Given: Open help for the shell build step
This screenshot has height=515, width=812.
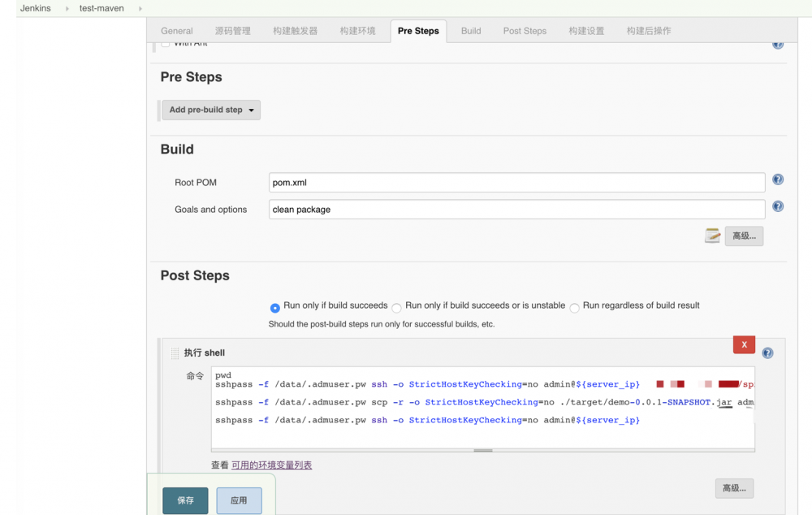Looking at the screenshot, I should click(767, 353).
